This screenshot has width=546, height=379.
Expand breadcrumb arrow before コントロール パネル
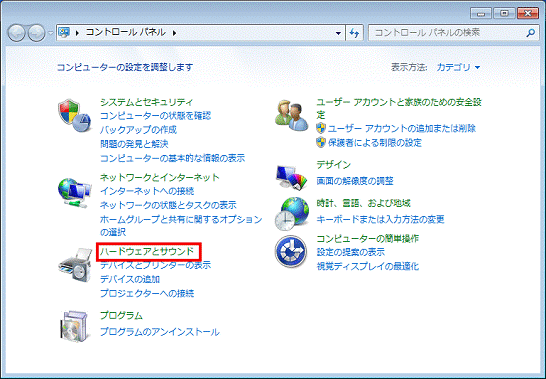click(77, 33)
